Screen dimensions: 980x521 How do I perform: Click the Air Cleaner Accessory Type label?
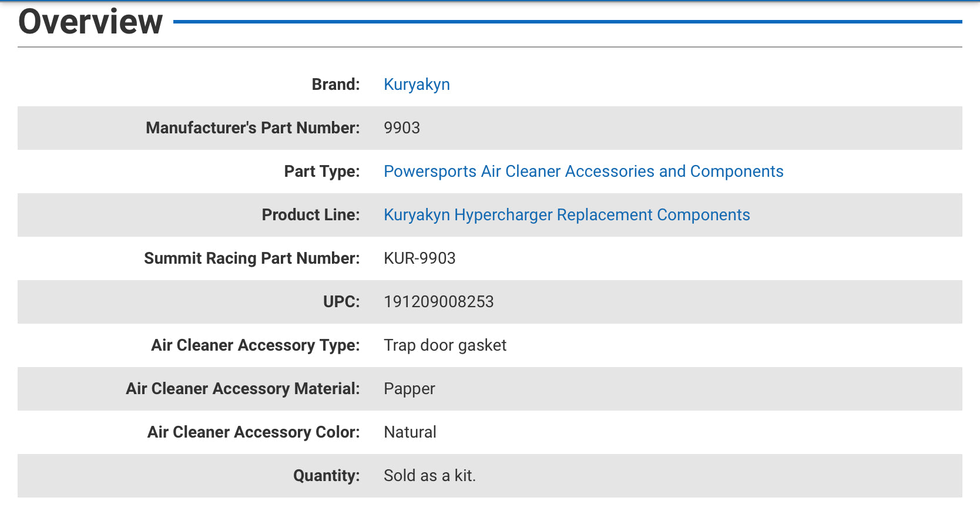255,345
